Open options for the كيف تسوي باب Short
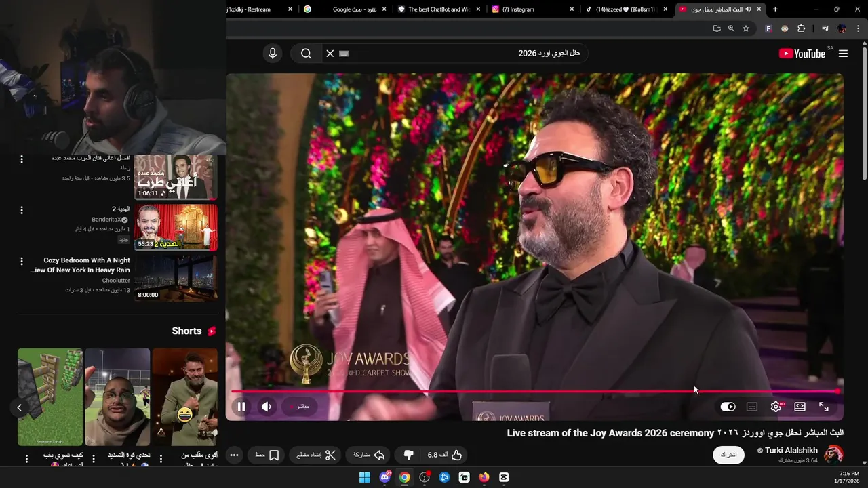 pyautogui.click(x=26, y=459)
